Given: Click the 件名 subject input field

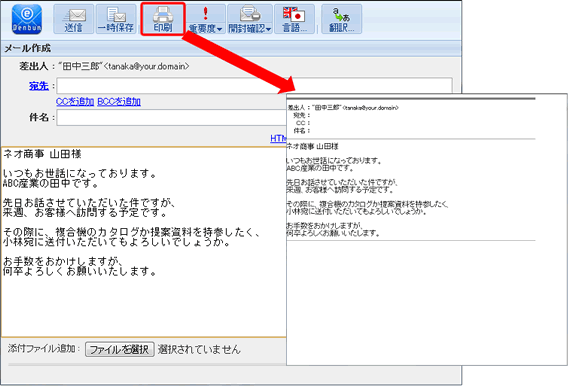Looking at the screenshot, I should tap(172, 118).
